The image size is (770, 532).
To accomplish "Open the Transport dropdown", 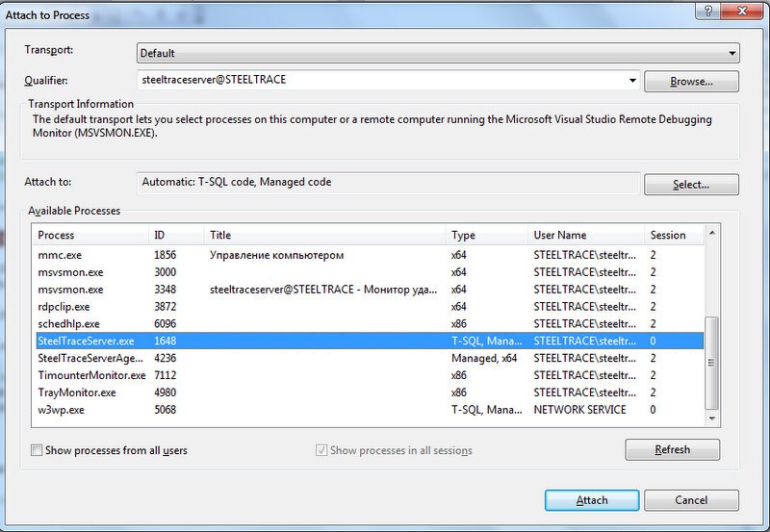I will tap(731, 54).
